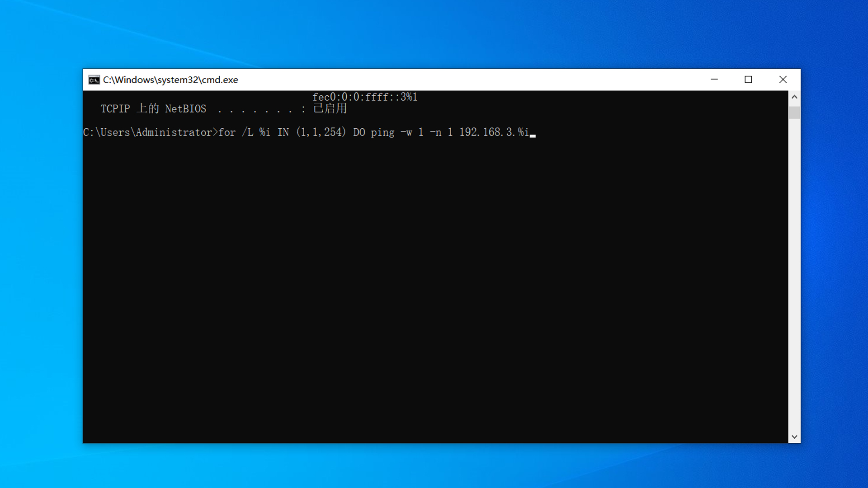The image size is (868, 488).
Task: Click the scrollbar track below the thumb
Action: pos(794,271)
